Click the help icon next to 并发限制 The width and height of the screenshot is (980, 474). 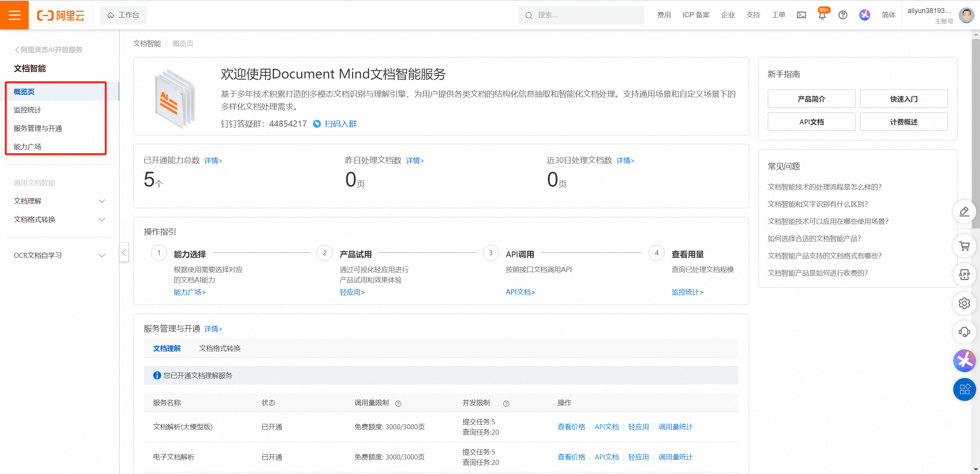(x=506, y=403)
